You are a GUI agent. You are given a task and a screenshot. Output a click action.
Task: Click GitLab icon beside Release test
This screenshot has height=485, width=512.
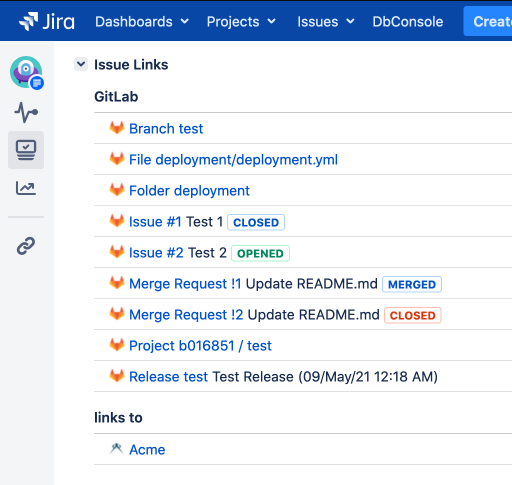click(117, 376)
